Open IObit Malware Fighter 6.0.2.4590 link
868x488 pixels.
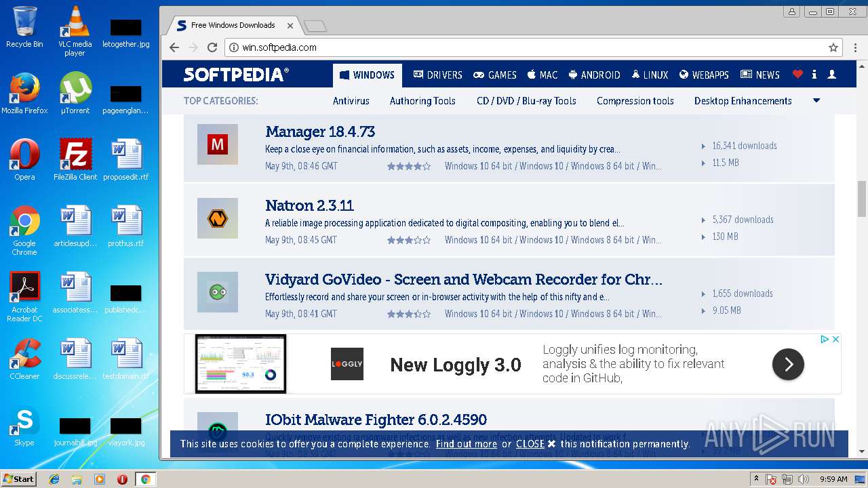376,420
